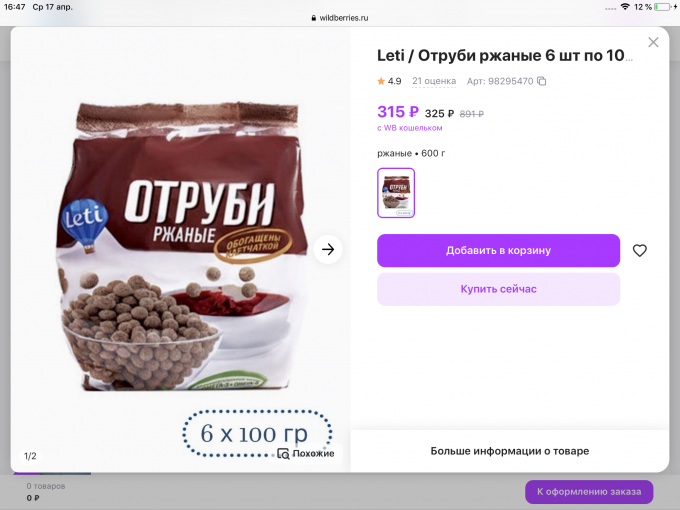Tap the Wi-Fi status icon
Image resolution: width=680 pixels, height=510 pixels.
coord(625,7)
